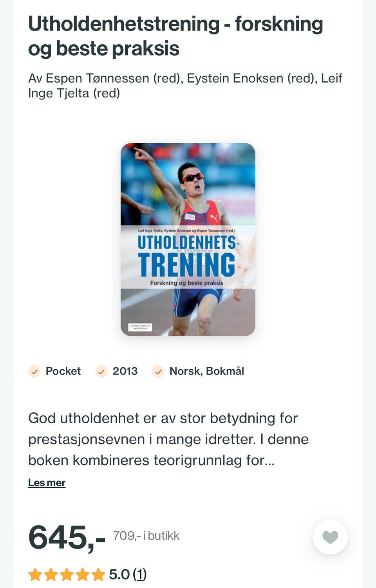Image resolution: width=376 pixels, height=588 pixels.
Task: Click the checkmark icon beside Pocket
Action: [34, 371]
